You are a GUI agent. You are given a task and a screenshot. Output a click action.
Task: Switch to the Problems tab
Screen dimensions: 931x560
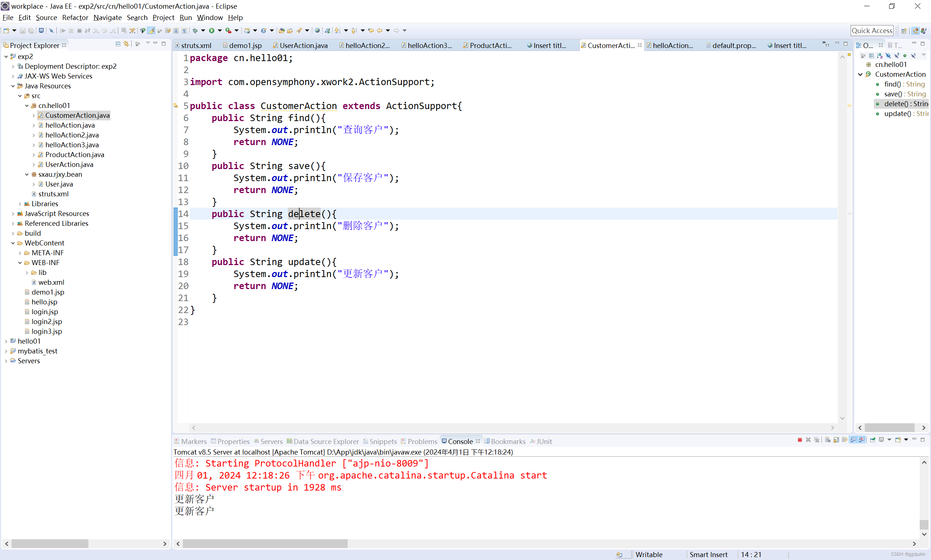[419, 441]
